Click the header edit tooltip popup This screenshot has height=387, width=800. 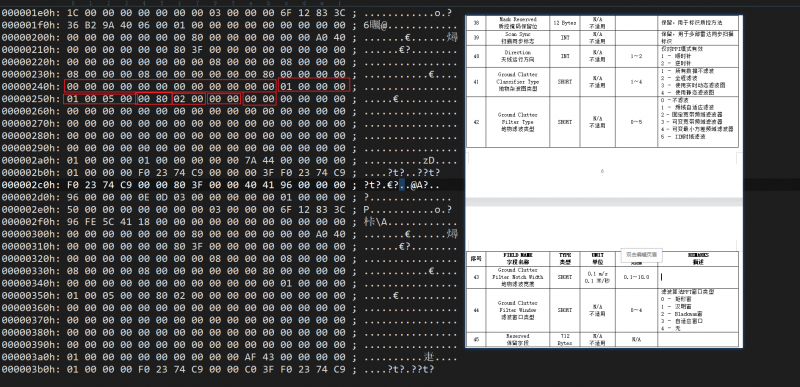641,254
